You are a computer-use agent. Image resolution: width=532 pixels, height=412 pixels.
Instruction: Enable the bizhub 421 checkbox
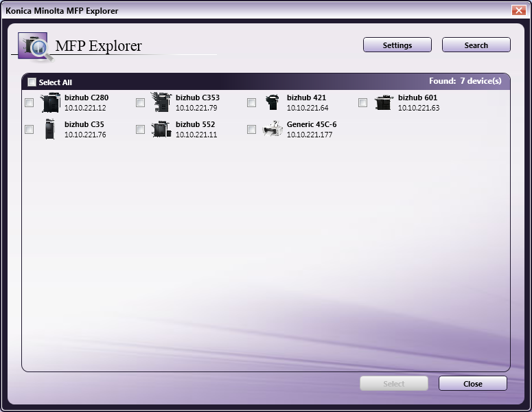pos(251,102)
